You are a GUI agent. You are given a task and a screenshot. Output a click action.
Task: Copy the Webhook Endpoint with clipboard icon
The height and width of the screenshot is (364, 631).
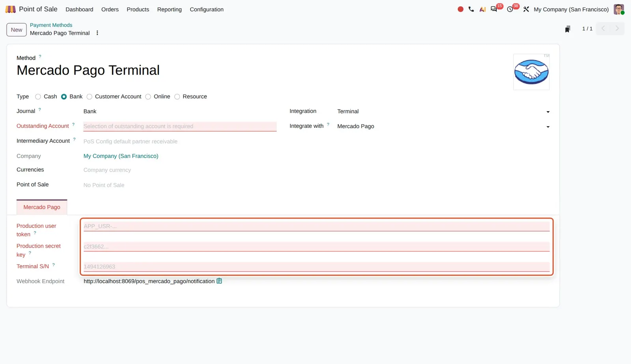[219, 281]
